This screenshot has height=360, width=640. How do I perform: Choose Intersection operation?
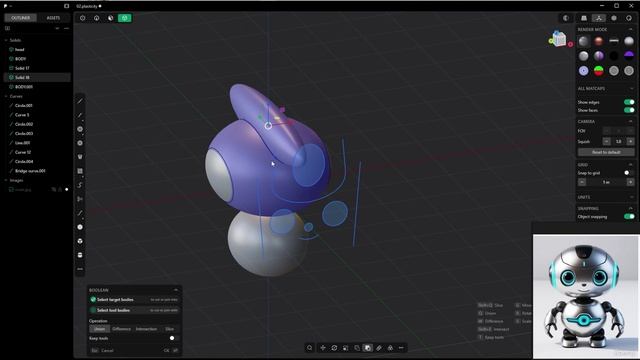pyautogui.click(x=146, y=329)
